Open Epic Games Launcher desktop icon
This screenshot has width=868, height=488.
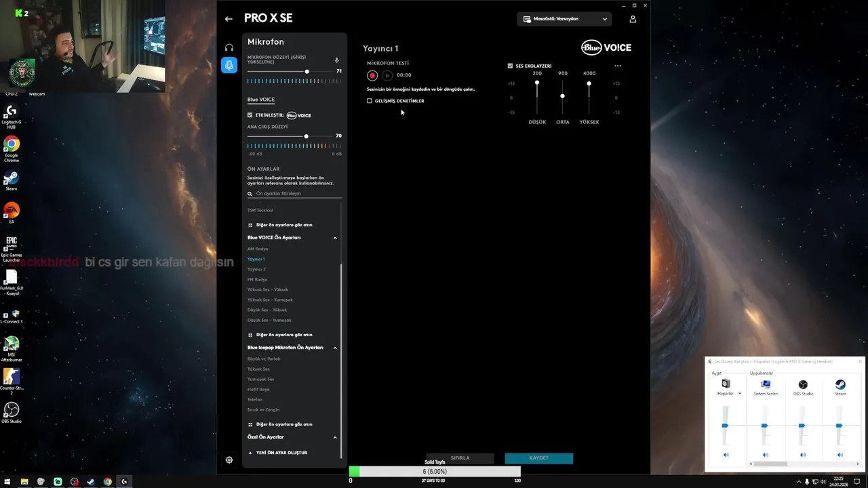12,249
